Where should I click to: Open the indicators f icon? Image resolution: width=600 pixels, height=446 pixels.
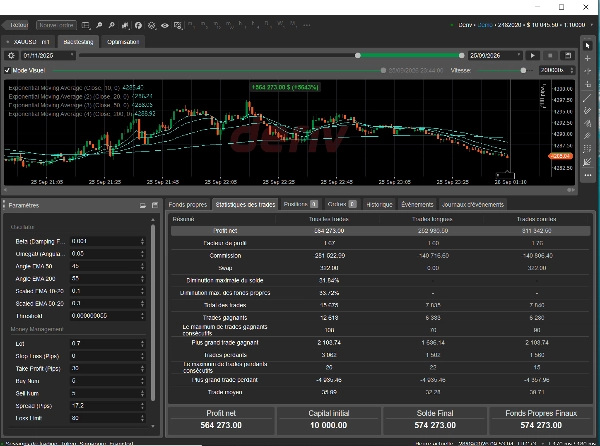coord(138,25)
